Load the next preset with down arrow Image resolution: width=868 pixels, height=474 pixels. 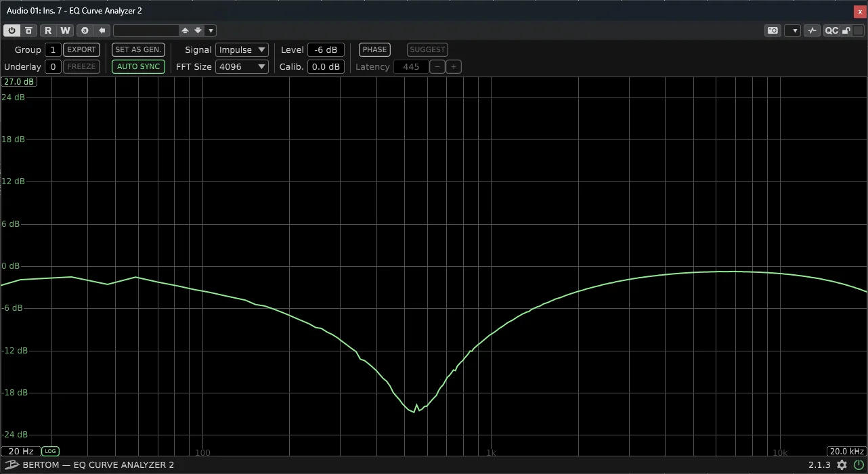198,30
